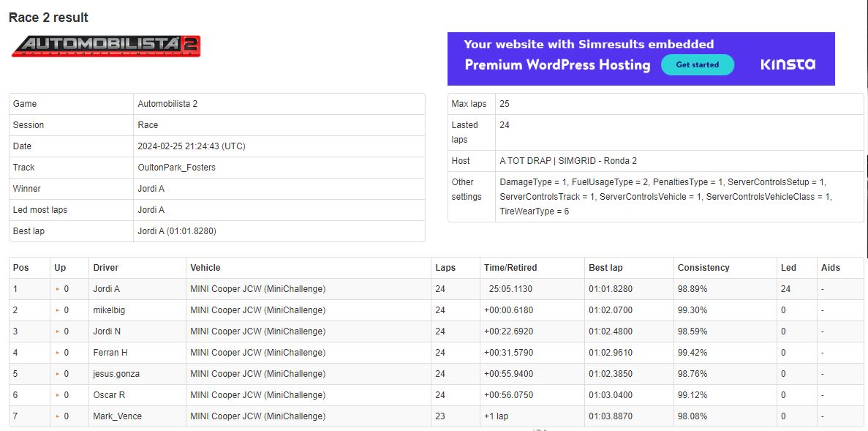Click the Laps column header
The image size is (868, 431).
445,268
